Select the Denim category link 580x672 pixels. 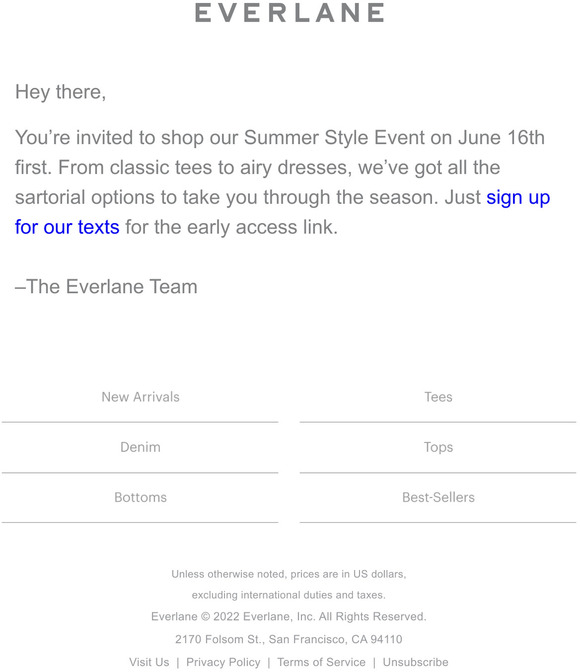pos(140,447)
